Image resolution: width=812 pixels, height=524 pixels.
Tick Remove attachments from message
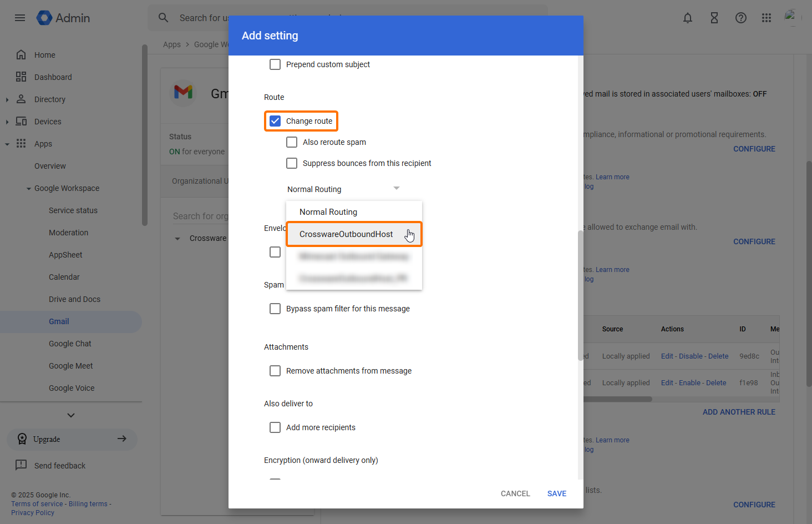click(275, 371)
